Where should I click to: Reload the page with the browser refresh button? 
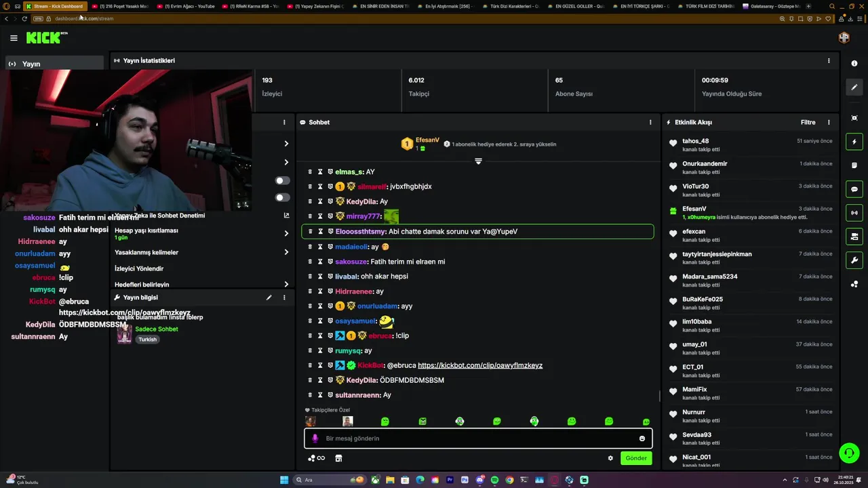click(x=24, y=18)
